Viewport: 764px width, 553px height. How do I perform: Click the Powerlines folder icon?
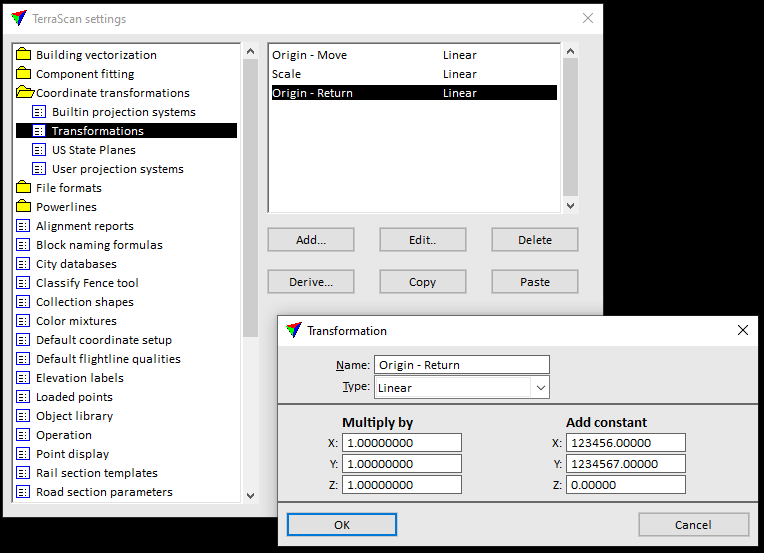pos(24,207)
